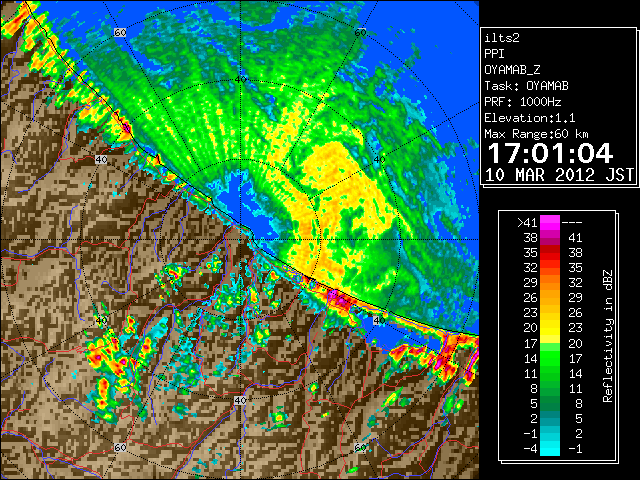The height and width of the screenshot is (480, 640).
Task: Click the 17:01:04 timestamp
Action: click(550, 153)
